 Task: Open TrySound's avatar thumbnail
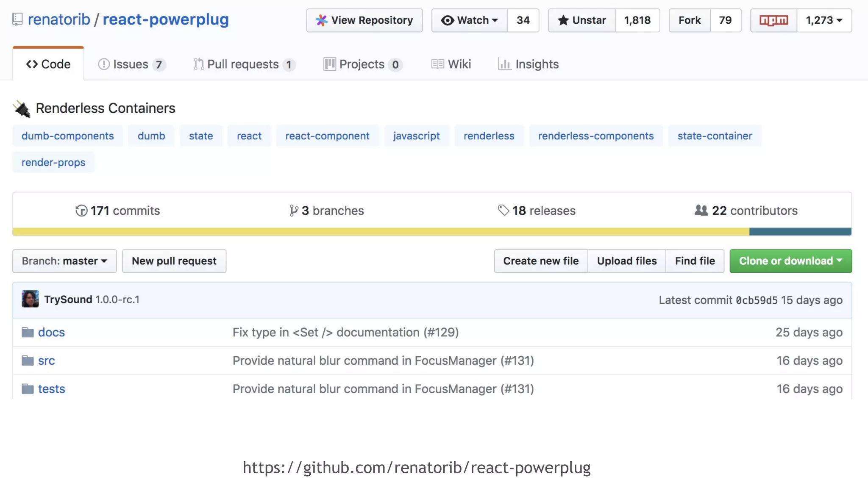[30, 299]
